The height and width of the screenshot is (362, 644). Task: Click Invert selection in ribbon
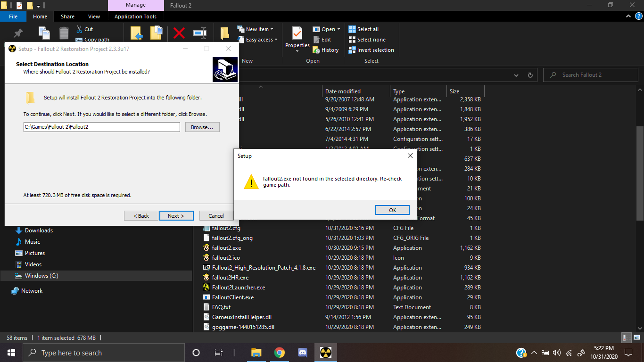pyautogui.click(x=371, y=50)
